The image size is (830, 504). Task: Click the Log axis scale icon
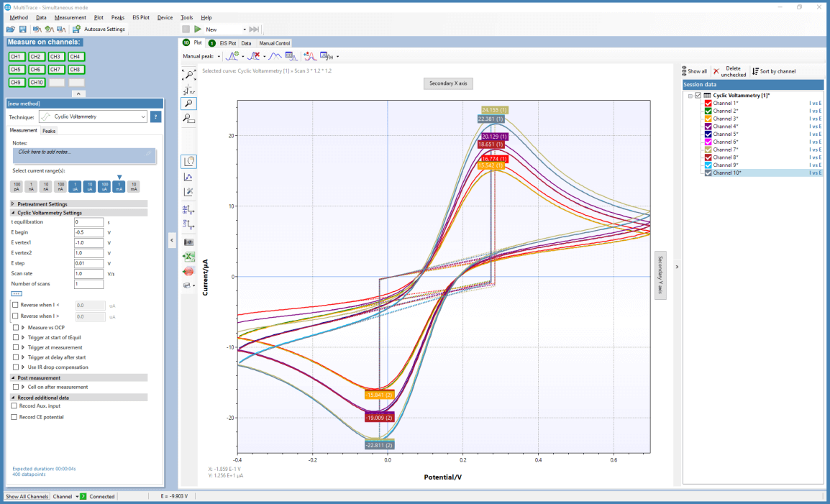pos(188,225)
